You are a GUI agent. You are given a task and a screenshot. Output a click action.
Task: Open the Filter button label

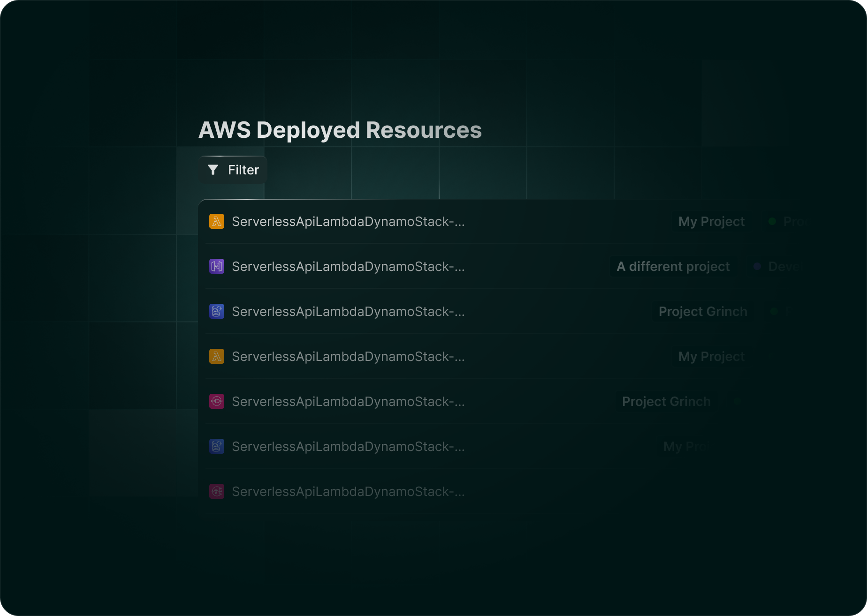(243, 170)
